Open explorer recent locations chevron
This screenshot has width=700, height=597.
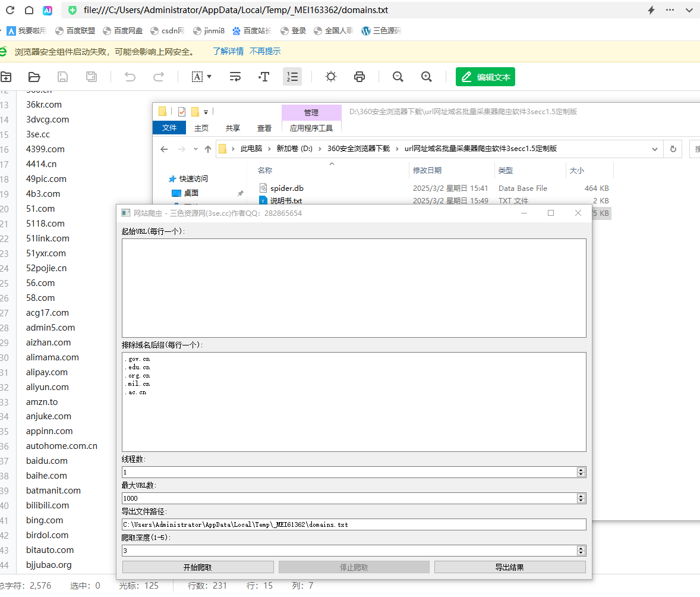[195, 149]
